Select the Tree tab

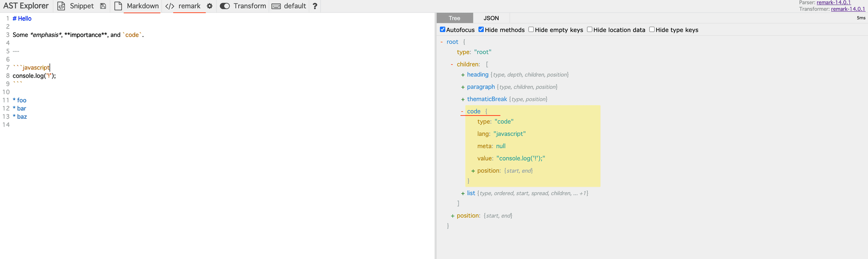454,18
